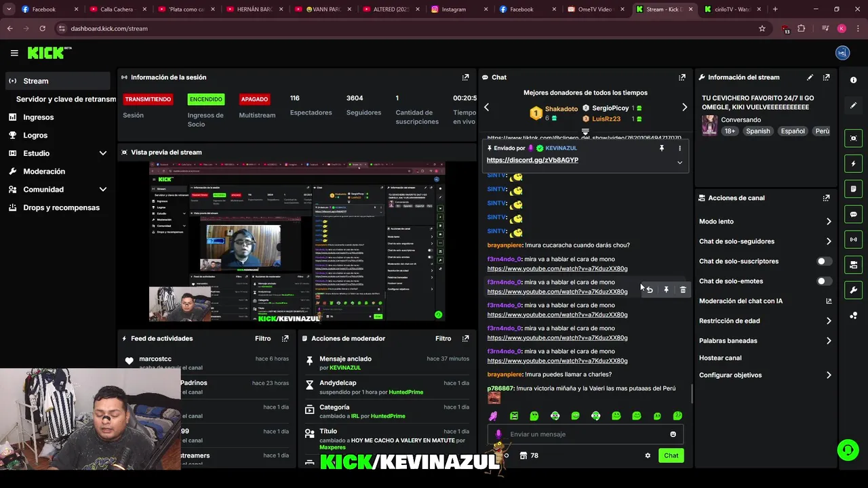Unpin the pinned chat message pin icon
Image resolution: width=868 pixels, height=488 pixels.
(x=662, y=148)
